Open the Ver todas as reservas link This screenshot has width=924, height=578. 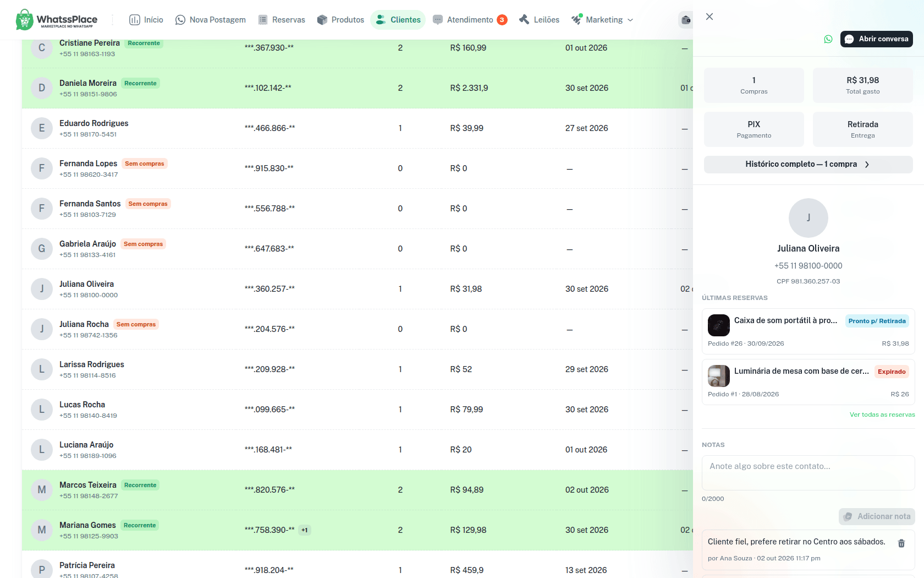point(882,415)
